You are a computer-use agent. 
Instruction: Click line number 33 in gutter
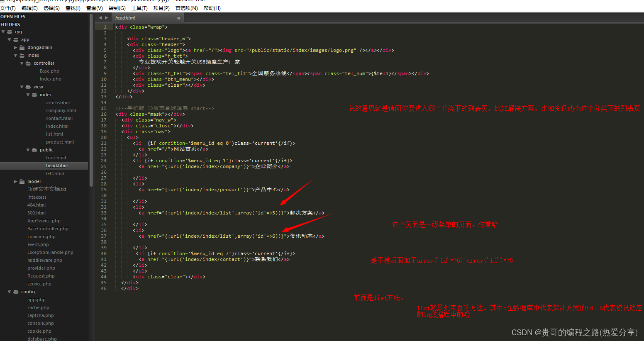104,213
